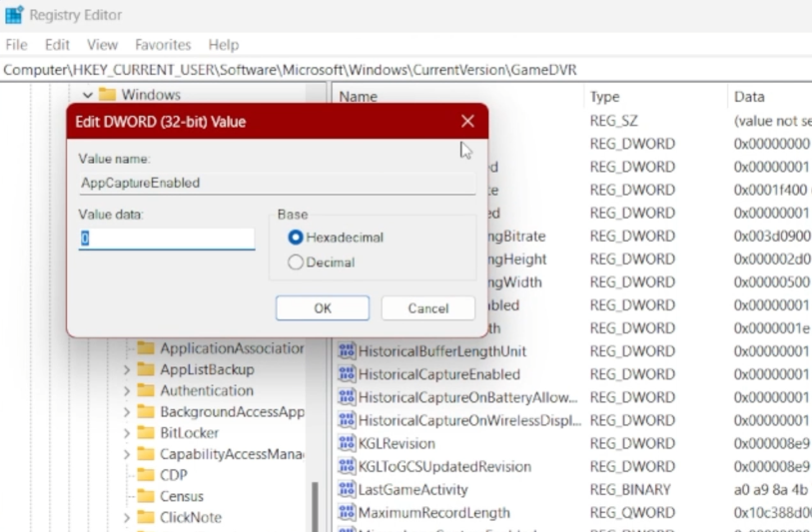Click the HistoricalCaptureOnWirelessDispl value icon
The image size is (812, 532).
(x=347, y=419)
